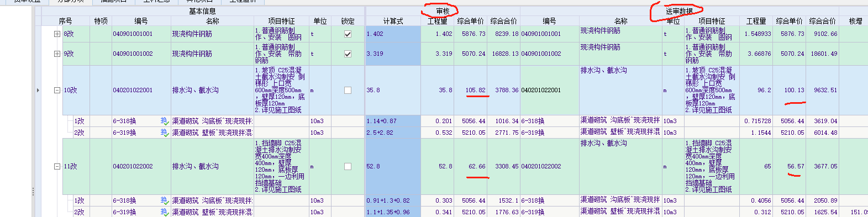Select the code cell 040201022001 under 基本信息
The width and height of the screenshot is (868, 217).
[x=141, y=90]
